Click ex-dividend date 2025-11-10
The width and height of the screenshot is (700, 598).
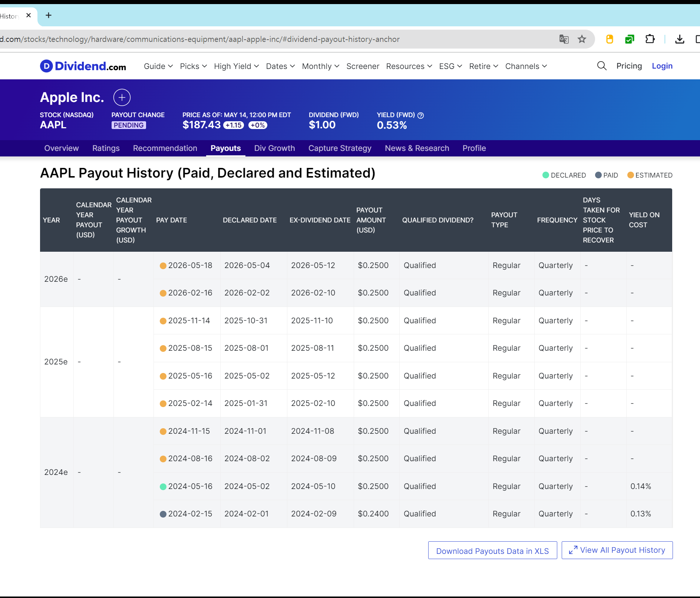pyautogui.click(x=312, y=321)
